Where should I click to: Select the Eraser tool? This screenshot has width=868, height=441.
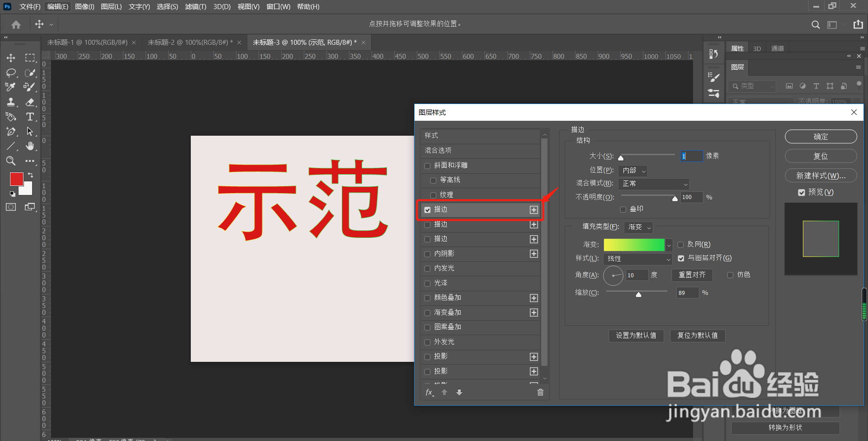(30, 102)
